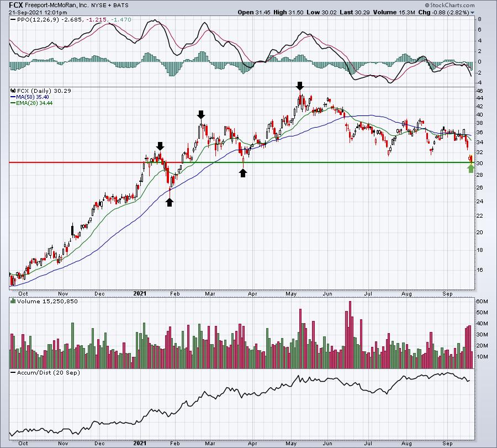This screenshot has height=448, width=497.
Task: Click the black up arrow below late March low
Action: pyautogui.click(x=243, y=173)
